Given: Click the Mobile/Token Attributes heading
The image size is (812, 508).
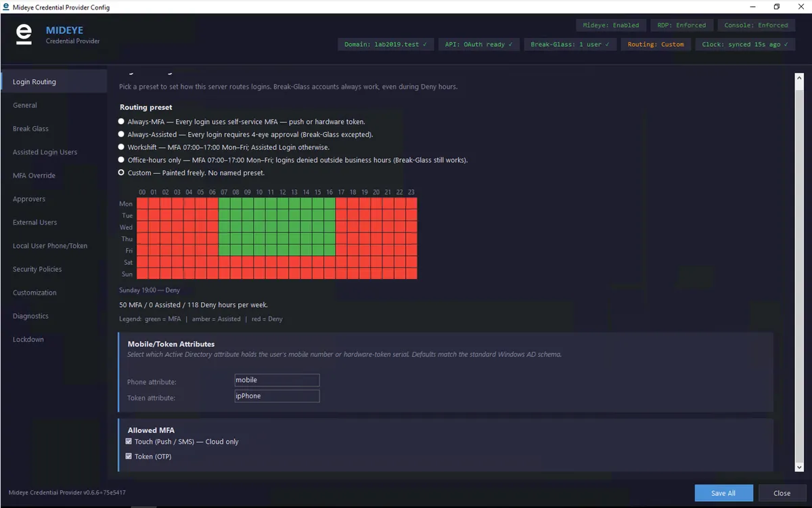Looking at the screenshot, I should (171, 344).
